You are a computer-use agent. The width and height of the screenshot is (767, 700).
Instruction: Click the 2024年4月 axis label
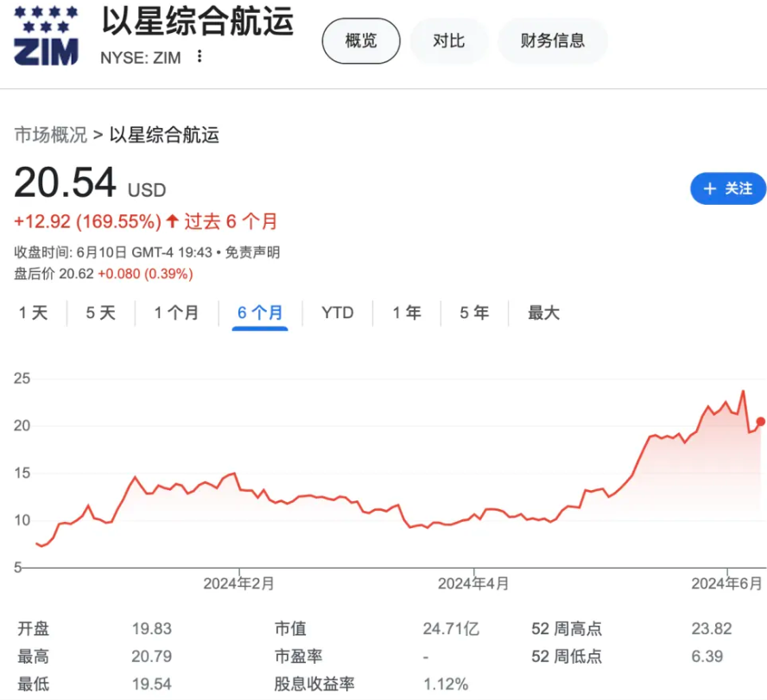[473, 583]
